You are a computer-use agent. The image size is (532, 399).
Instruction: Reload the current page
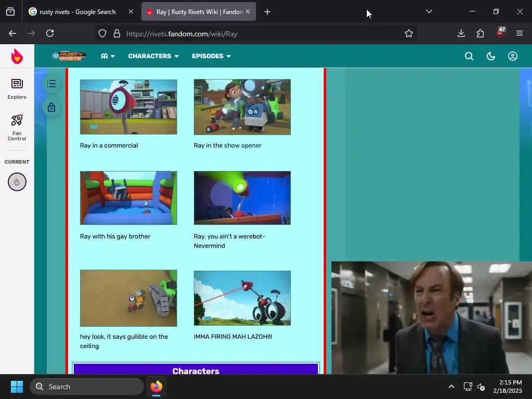(x=50, y=33)
